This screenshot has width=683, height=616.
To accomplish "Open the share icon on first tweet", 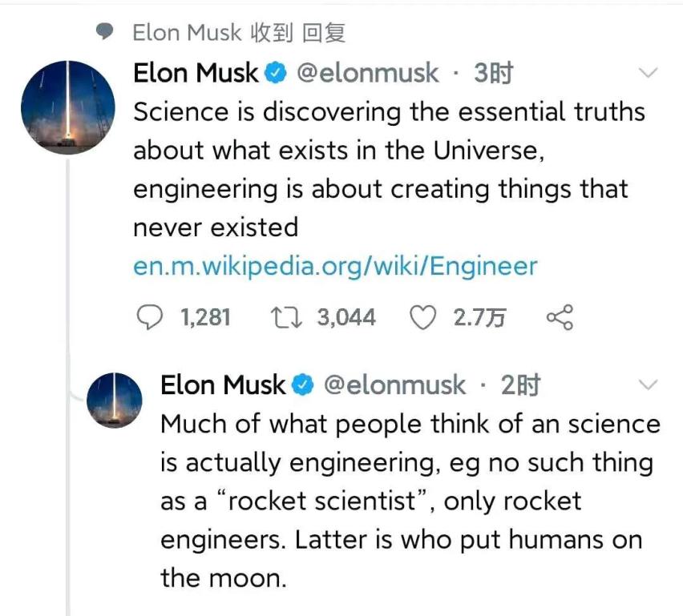I will pyautogui.click(x=560, y=317).
